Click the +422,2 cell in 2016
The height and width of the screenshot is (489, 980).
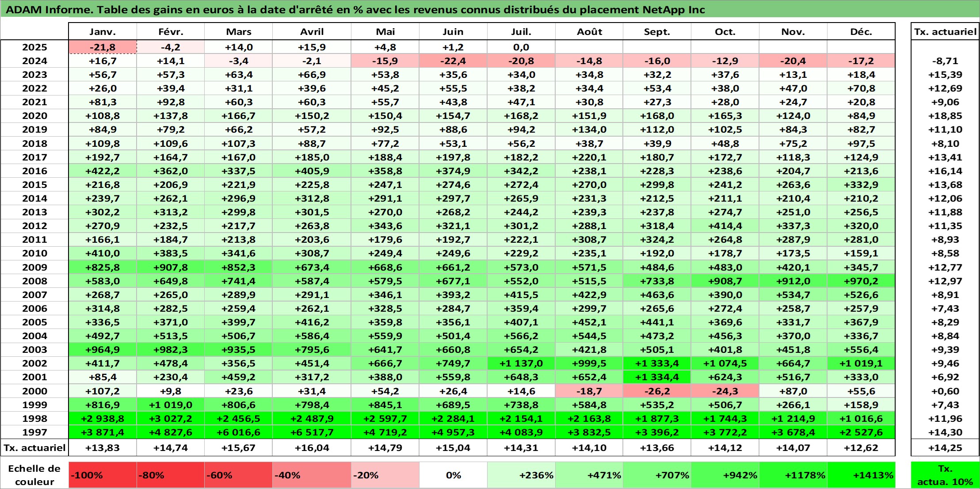103,171
